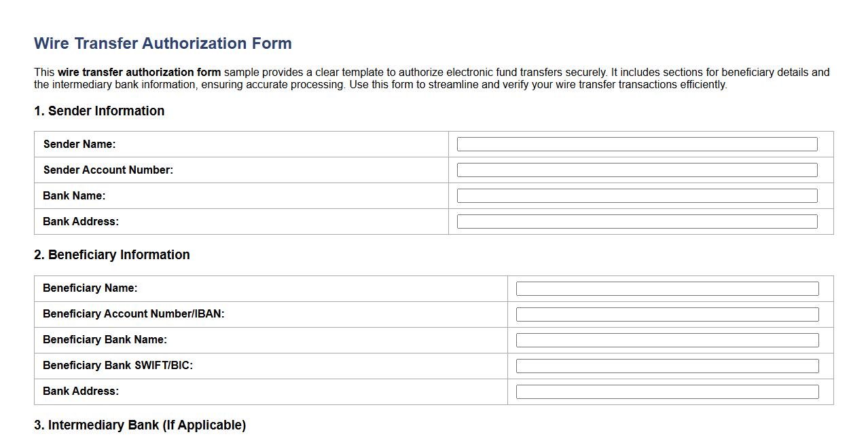Click the "1. Sender Information" heading
The height and width of the screenshot is (441, 868).
click(x=99, y=111)
